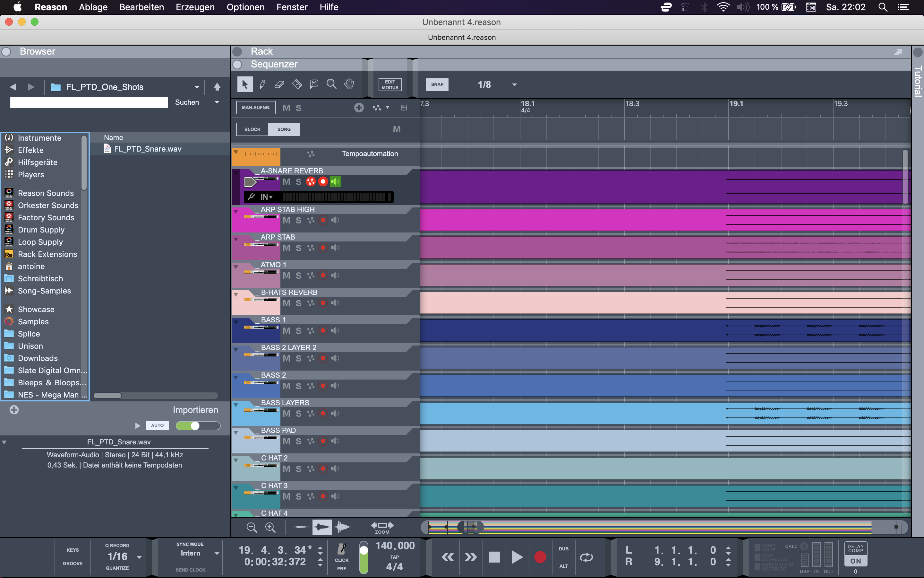Viewport: 924px width, 578px height.
Task: Mute the ARP STAB HIGH track
Action: pyautogui.click(x=287, y=220)
